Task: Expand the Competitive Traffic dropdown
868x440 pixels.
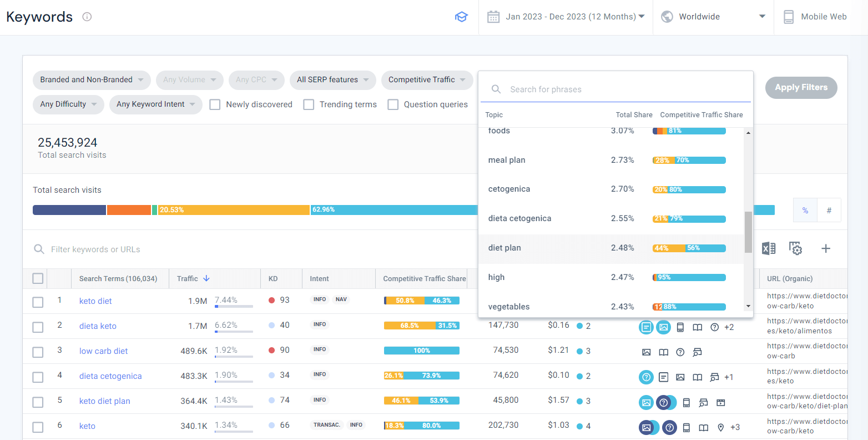Action: pos(427,80)
